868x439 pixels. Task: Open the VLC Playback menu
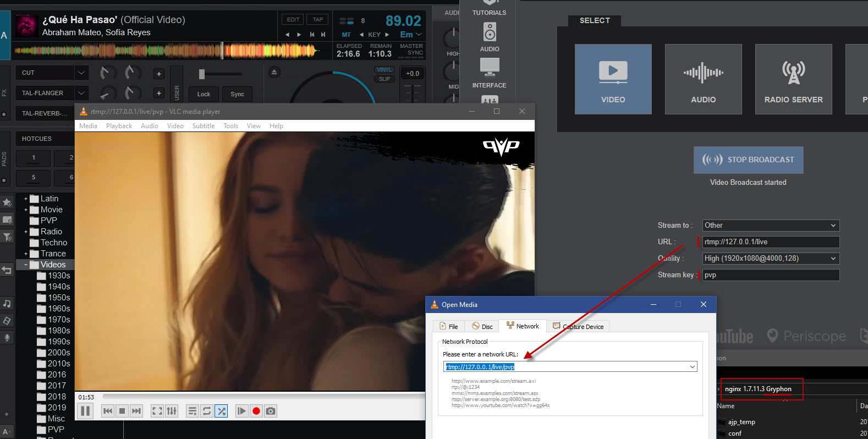point(119,126)
